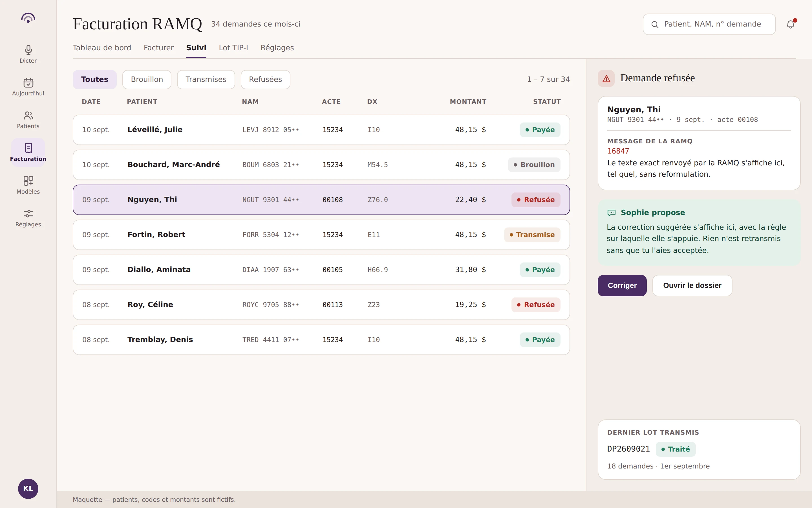Select Facturation in the sidebar
Viewport: 812px width, 508px height.
[x=28, y=152]
